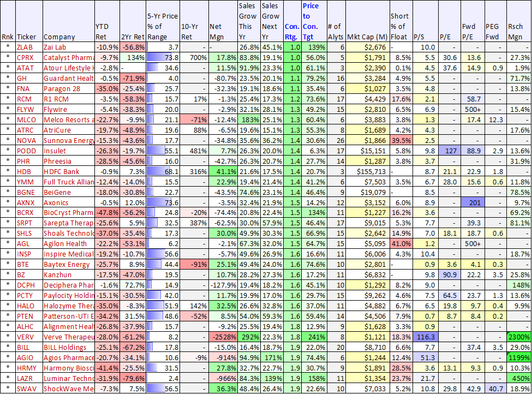Select the LAZR ticker cell
This screenshot has width=532, height=394.
tap(29, 379)
